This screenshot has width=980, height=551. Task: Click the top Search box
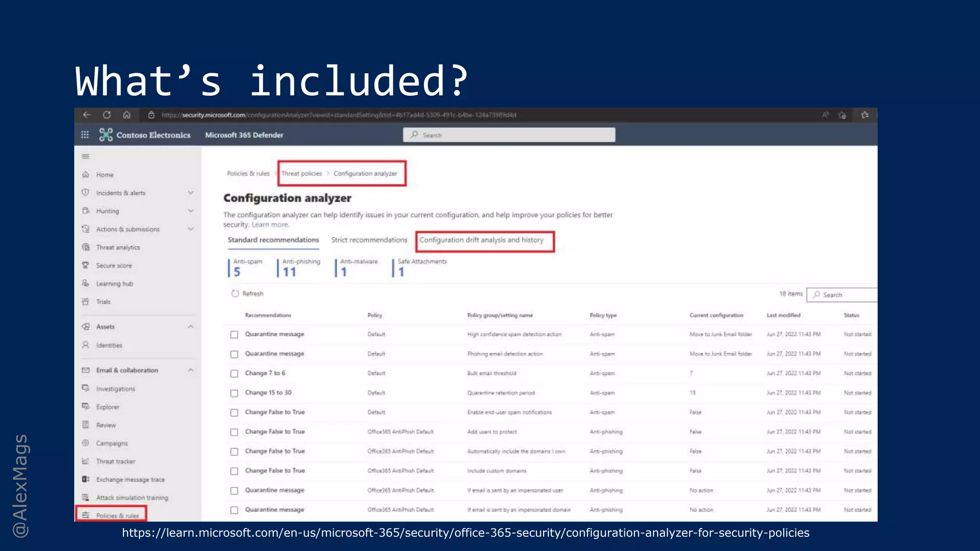coord(509,135)
